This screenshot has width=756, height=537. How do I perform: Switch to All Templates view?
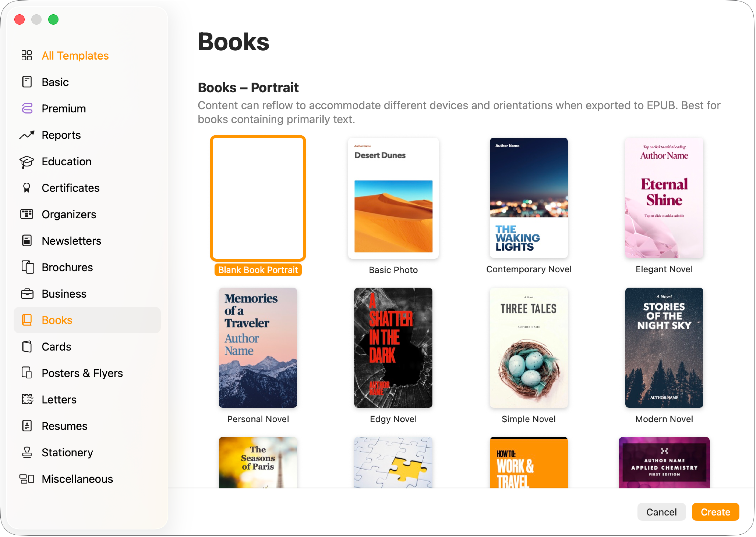pyautogui.click(x=75, y=56)
